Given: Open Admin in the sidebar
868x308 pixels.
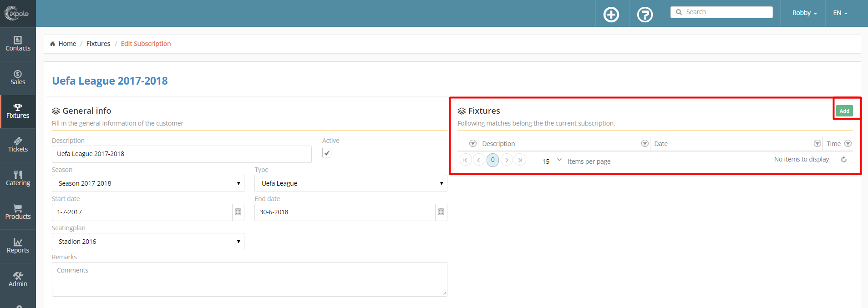Looking at the screenshot, I should point(18,280).
